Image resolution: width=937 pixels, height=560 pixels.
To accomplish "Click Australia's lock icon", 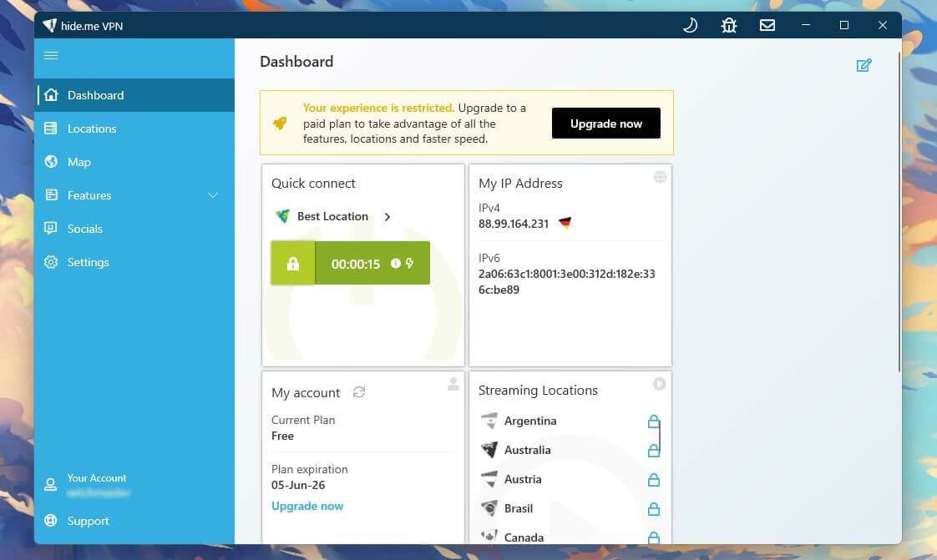I will (654, 450).
